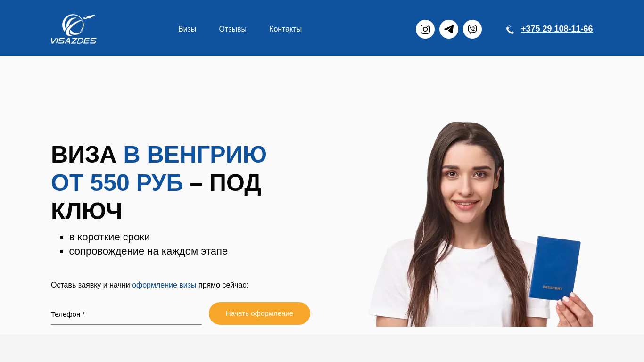The image size is (644, 362).
Task: Open the Viber messenger icon
Action: tap(472, 29)
